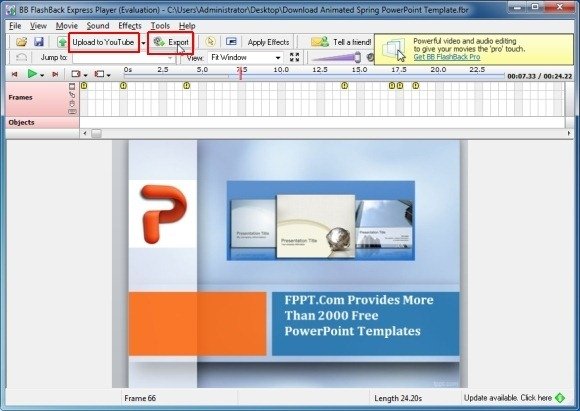Image resolution: width=580 pixels, height=411 pixels.
Task: Click the frame-left selection icon
Action: [99, 74]
